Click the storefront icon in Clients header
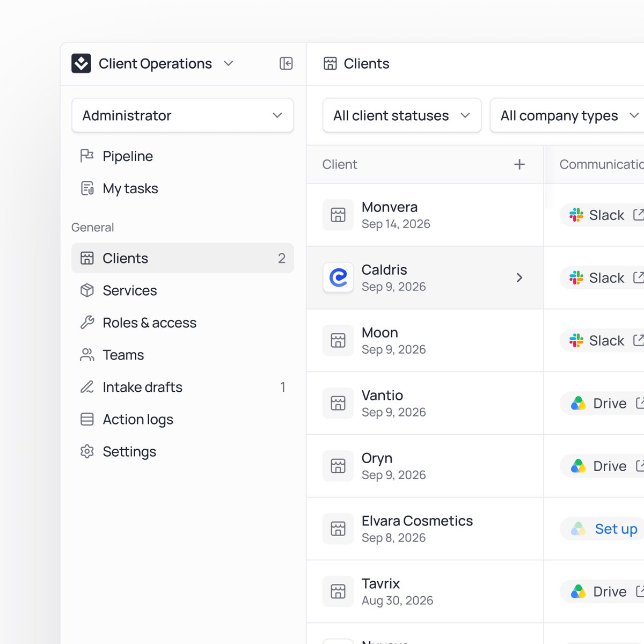644x644 pixels. (330, 63)
